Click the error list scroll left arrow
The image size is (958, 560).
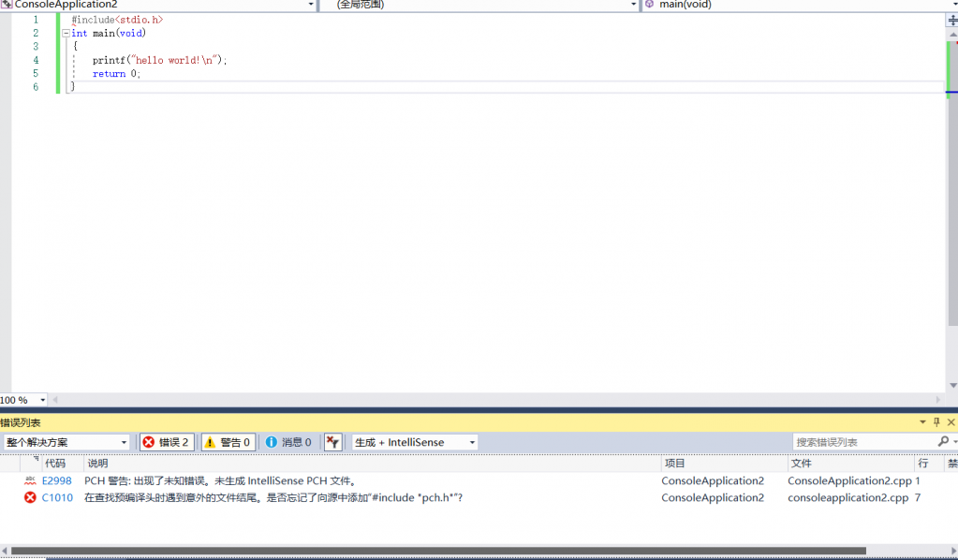coord(5,551)
